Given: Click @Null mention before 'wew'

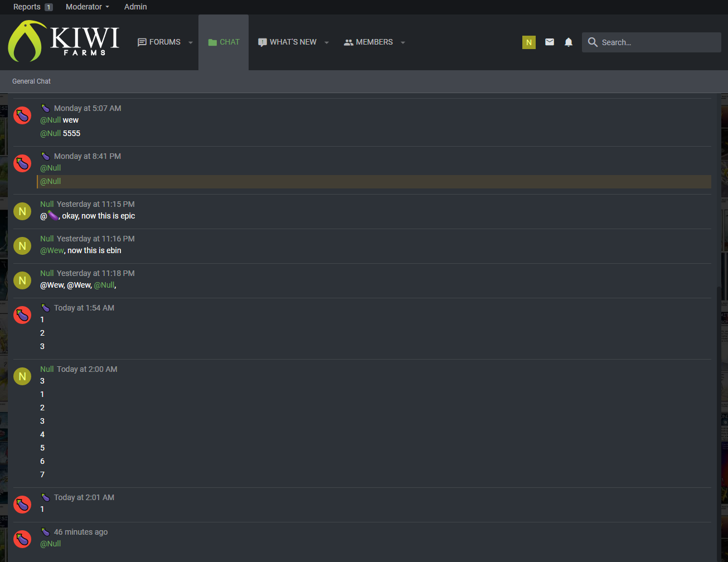Looking at the screenshot, I should 50,120.
